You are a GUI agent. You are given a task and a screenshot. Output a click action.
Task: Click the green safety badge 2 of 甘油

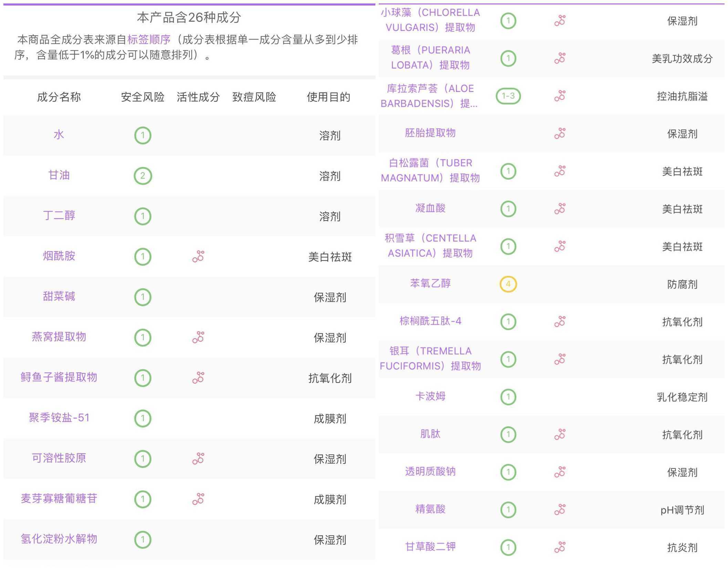click(143, 176)
